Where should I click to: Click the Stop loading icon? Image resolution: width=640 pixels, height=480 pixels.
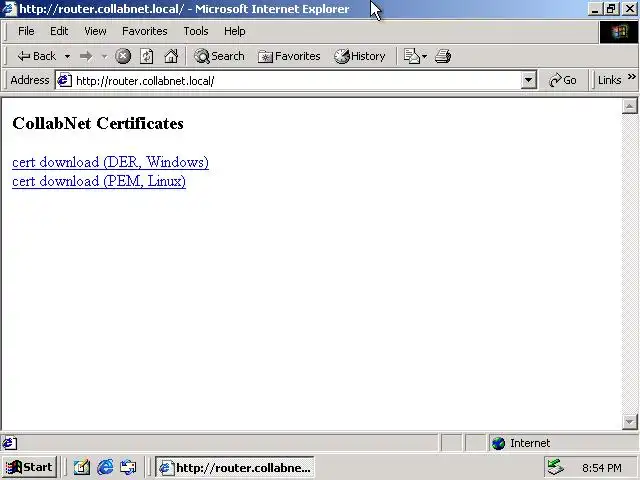tap(123, 56)
